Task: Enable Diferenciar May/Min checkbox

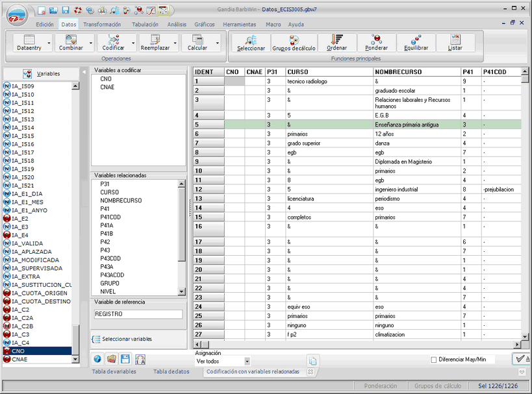Action: click(x=434, y=360)
